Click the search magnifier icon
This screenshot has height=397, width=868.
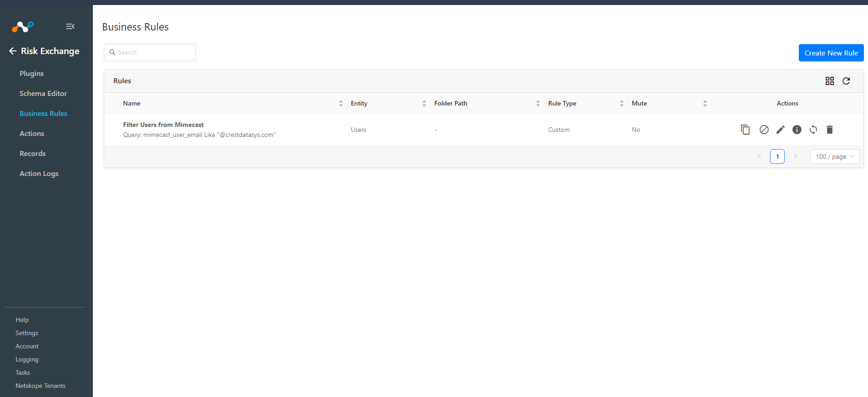pos(112,52)
